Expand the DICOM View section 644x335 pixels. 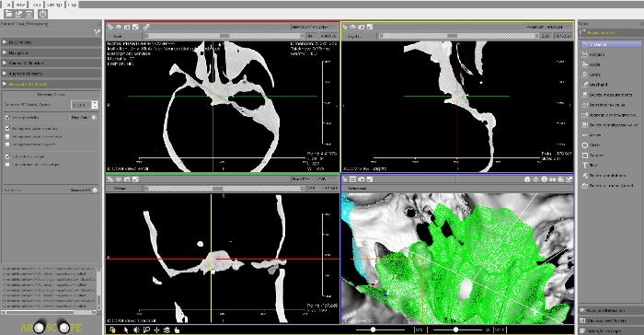pos(51,42)
